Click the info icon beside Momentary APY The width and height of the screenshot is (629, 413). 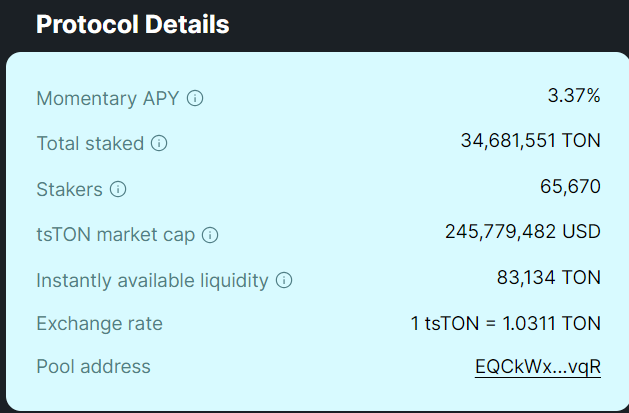[x=195, y=98]
